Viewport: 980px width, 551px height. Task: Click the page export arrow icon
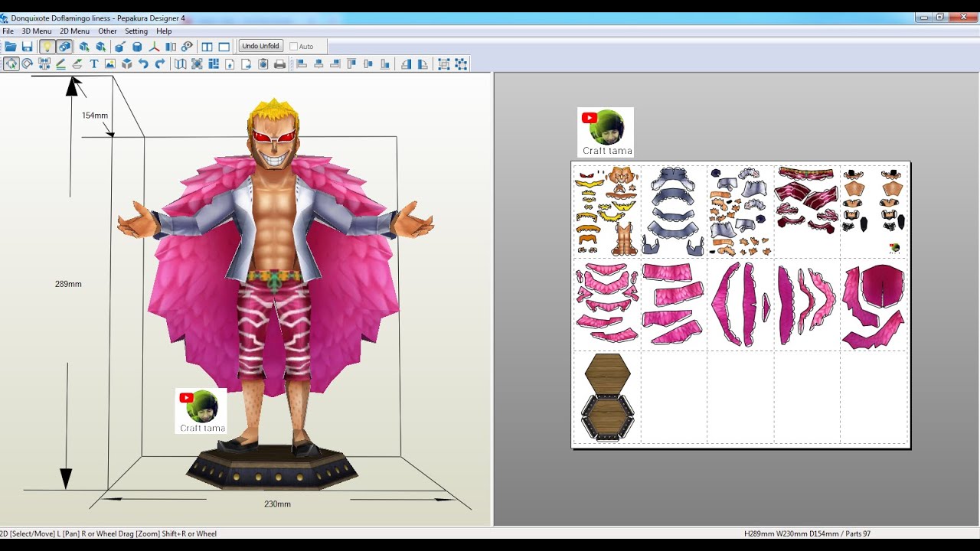click(x=247, y=64)
